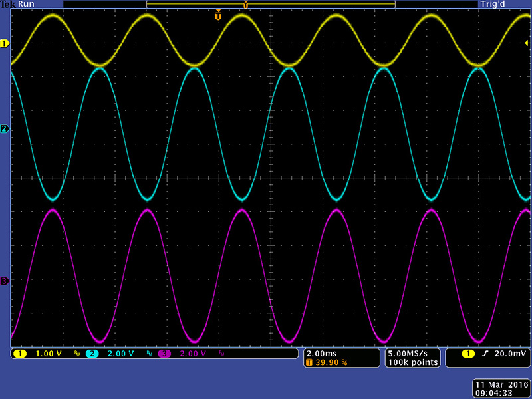Click the yellow trigger level arrow on right edge
Screen dimensions: 532x399
[527, 43]
